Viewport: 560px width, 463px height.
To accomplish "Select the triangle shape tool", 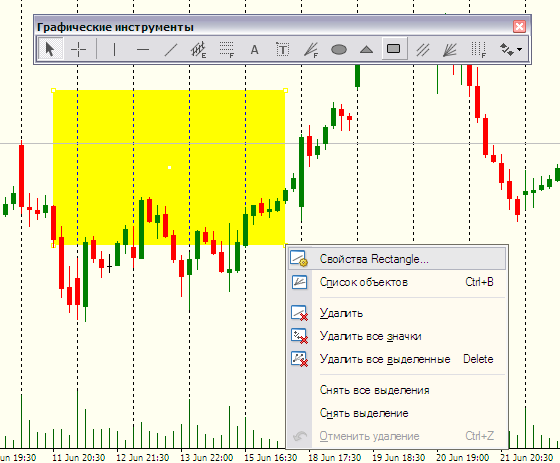I will pos(366,49).
